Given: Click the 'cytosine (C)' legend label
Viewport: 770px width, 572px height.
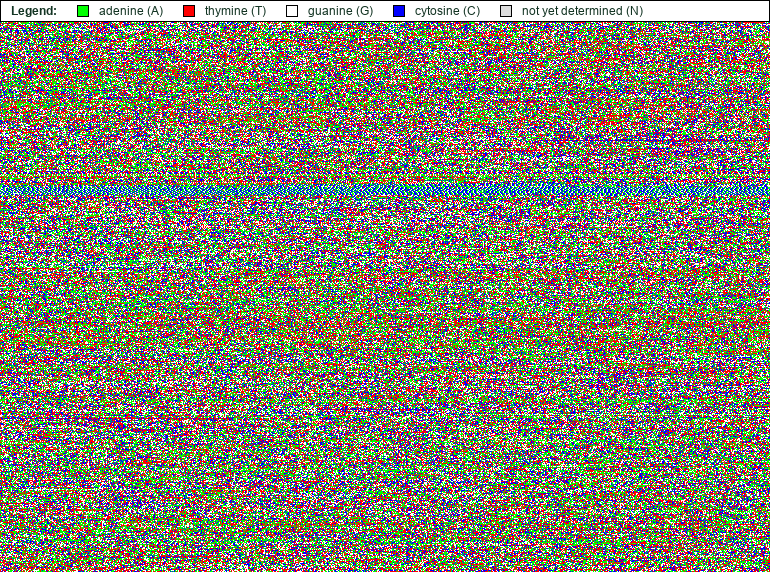Looking at the screenshot, I should pyautogui.click(x=447, y=11).
